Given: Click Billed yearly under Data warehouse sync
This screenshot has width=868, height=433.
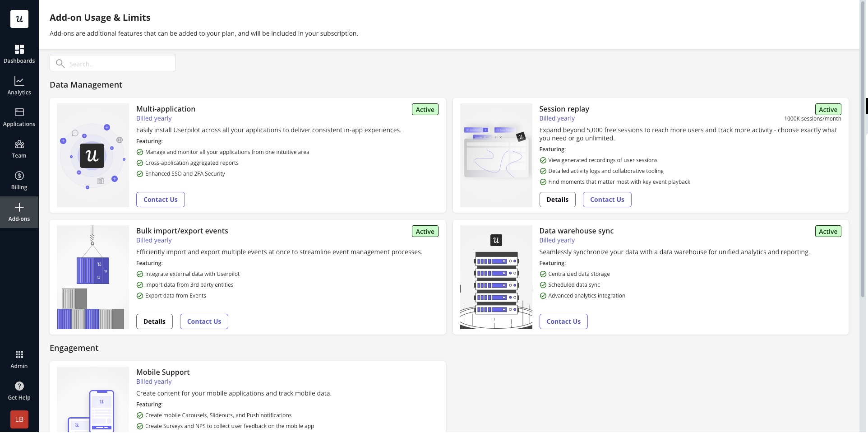Looking at the screenshot, I should pyautogui.click(x=557, y=240).
